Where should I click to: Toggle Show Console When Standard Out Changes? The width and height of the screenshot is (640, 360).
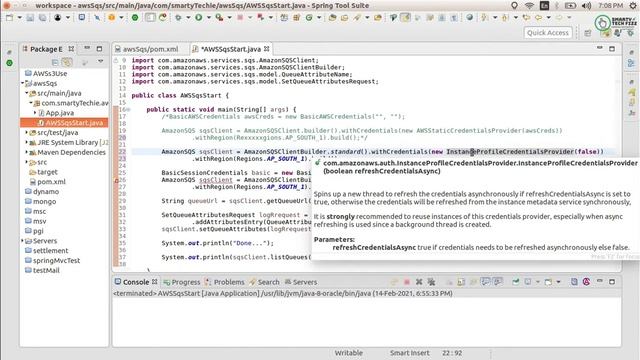tap(485, 282)
